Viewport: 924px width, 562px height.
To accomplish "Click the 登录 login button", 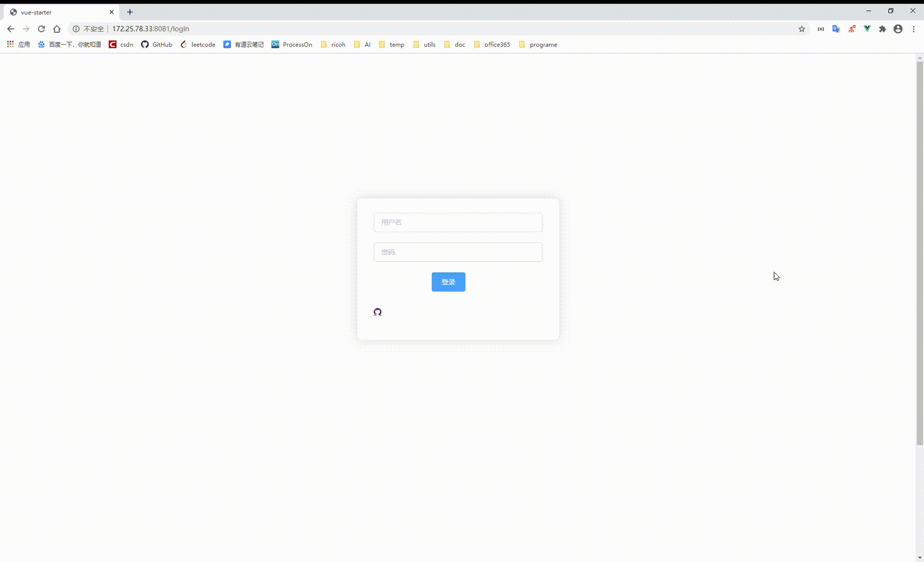I will [448, 282].
